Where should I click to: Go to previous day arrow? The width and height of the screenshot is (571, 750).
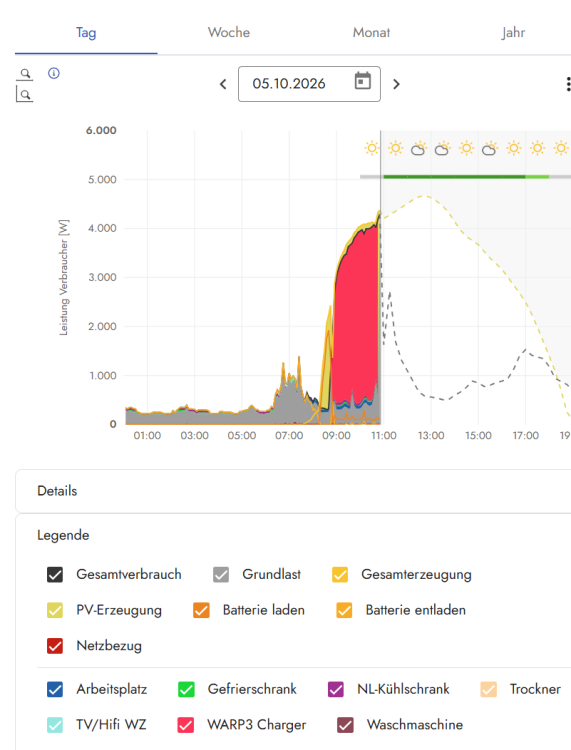(x=223, y=84)
